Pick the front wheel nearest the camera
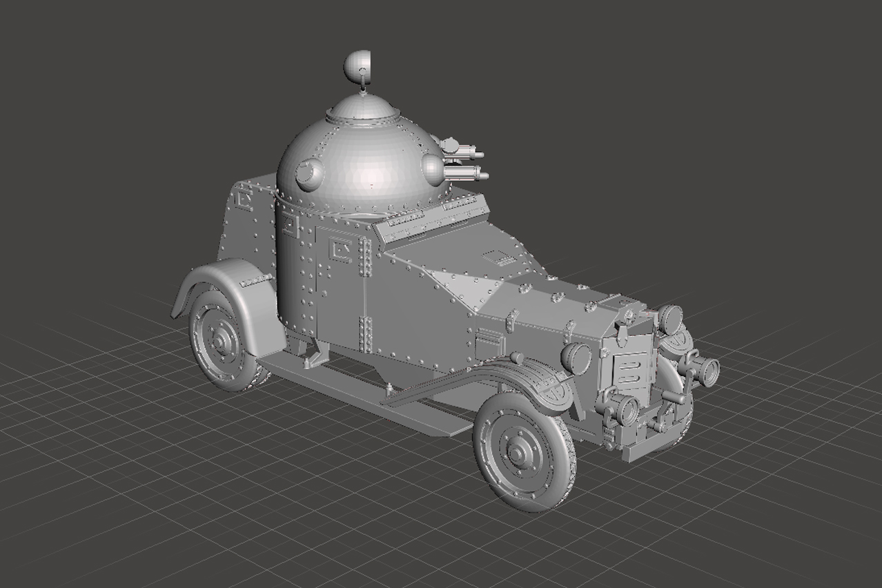The image size is (882, 588). pyautogui.click(x=524, y=451)
